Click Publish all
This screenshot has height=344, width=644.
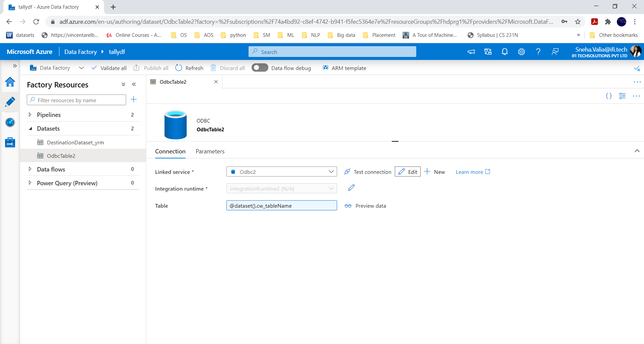click(x=151, y=68)
